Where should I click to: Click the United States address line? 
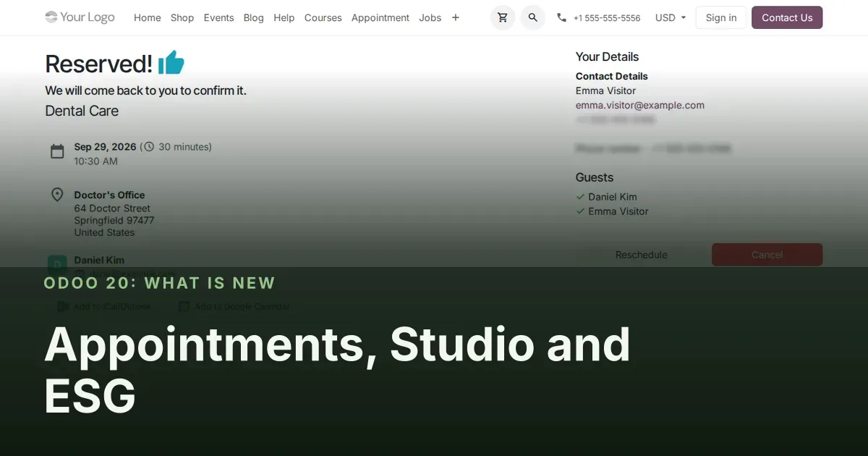104,232
